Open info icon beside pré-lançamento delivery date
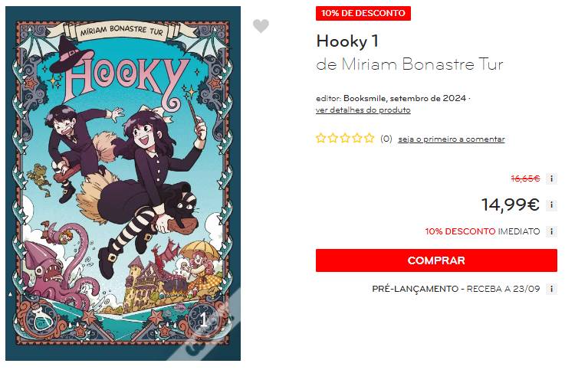This screenshot has height=370, width=588. pos(551,289)
